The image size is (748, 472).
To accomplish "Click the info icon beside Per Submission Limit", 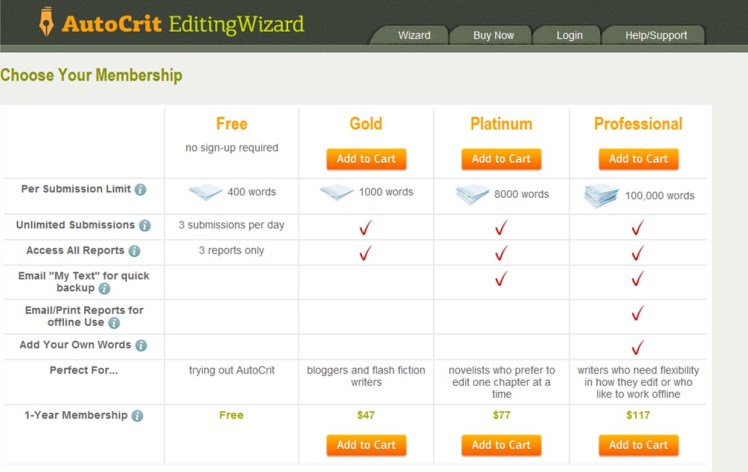I will (x=141, y=190).
